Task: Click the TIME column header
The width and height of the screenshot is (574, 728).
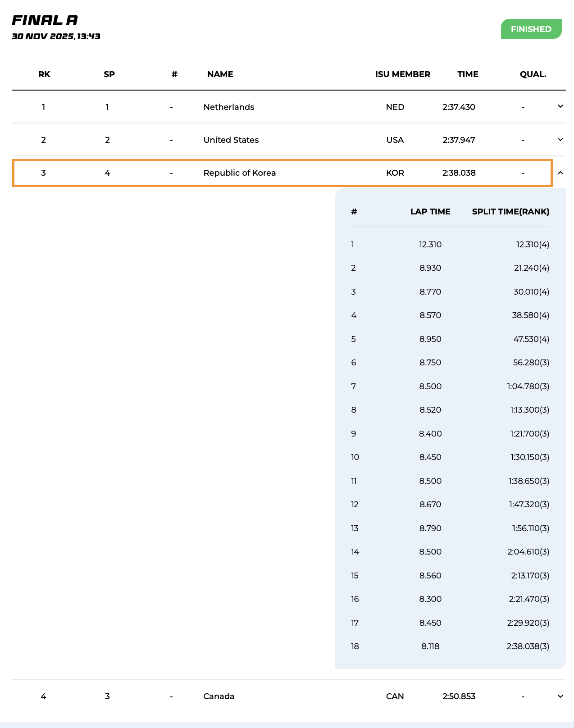Action: 468,74
